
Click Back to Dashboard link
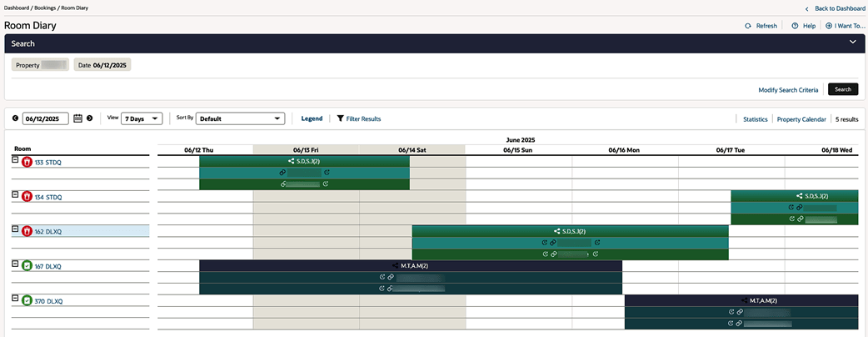[x=840, y=9]
